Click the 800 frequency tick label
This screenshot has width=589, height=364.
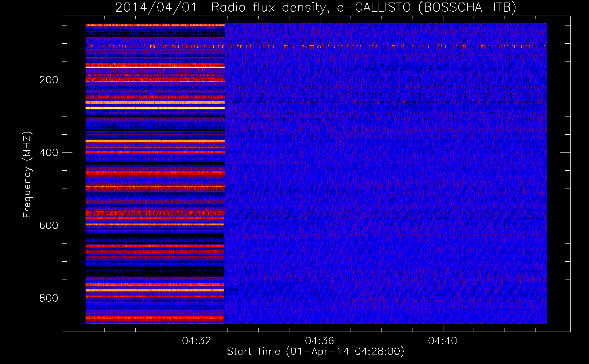coord(49,298)
